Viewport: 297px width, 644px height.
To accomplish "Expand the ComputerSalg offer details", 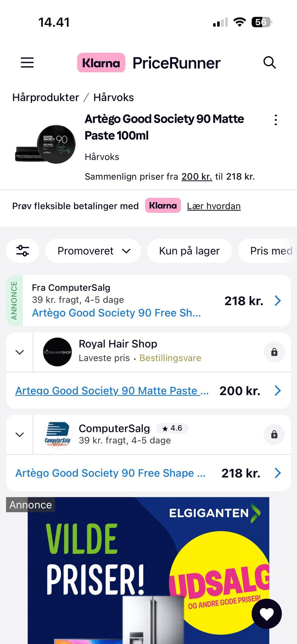I will pos(19,434).
